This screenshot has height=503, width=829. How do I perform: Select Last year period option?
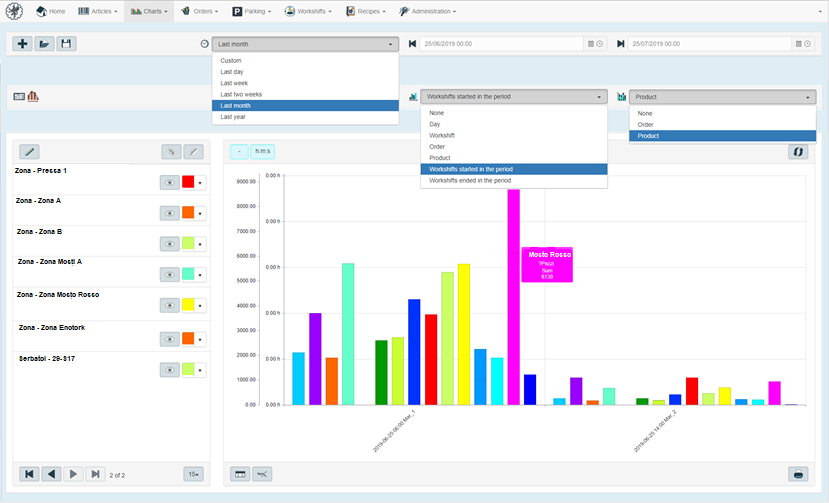(305, 117)
